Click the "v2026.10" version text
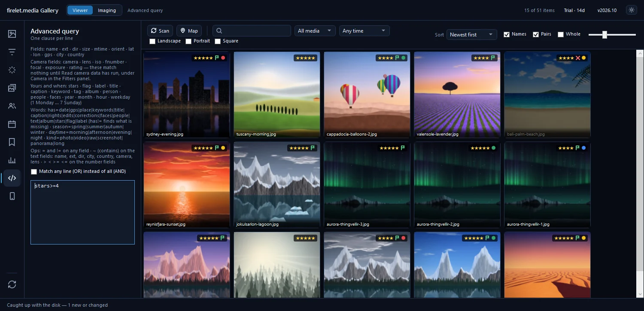The width and height of the screenshot is (644, 311). coord(607,10)
